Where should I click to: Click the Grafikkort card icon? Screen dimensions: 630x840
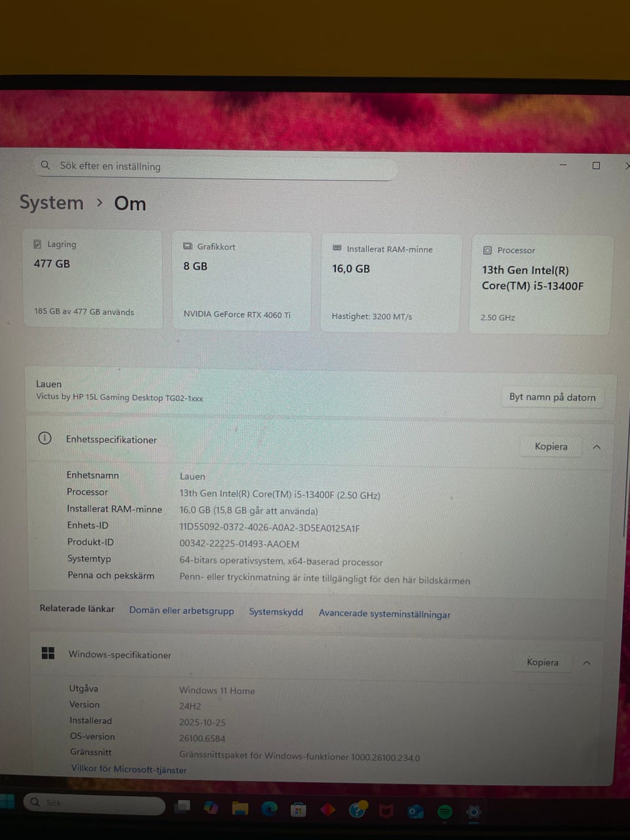point(188,246)
